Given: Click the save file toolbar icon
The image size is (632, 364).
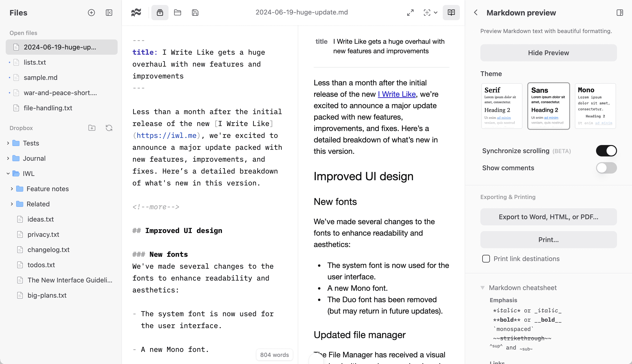Looking at the screenshot, I should pyautogui.click(x=195, y=13).
